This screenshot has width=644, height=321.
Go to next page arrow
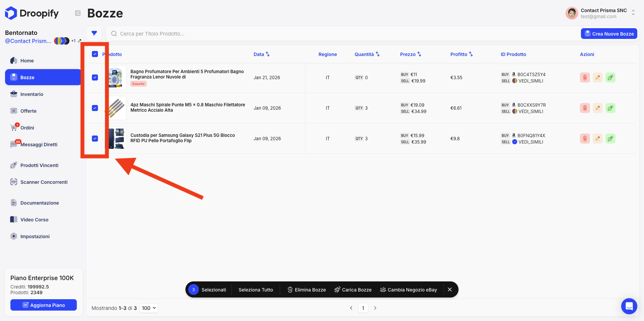point(375,308)
